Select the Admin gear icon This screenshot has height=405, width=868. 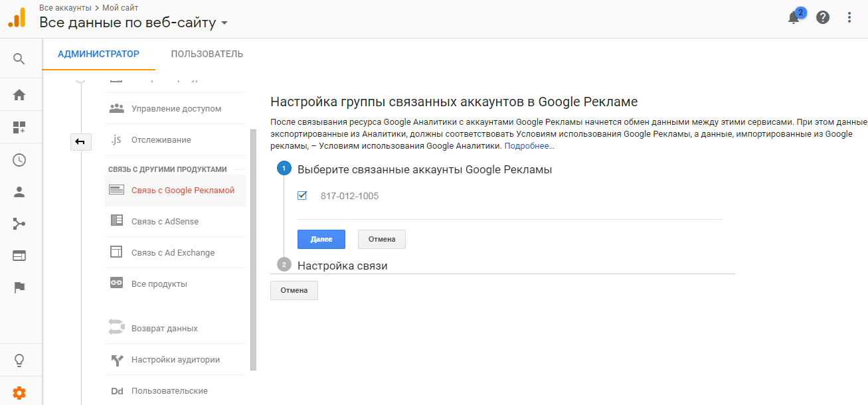point(19,392)
